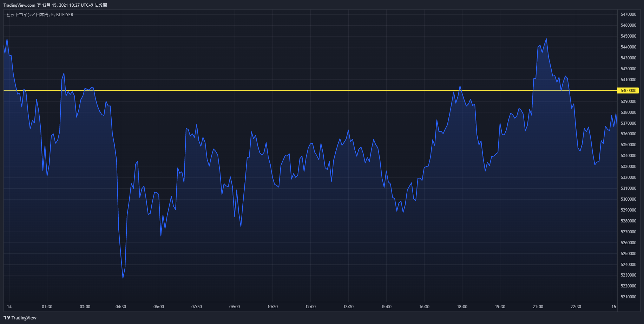Click time axis label 07:30
Image resolution: width=644 pixels, height=324 pixels.
coord(197,307)
